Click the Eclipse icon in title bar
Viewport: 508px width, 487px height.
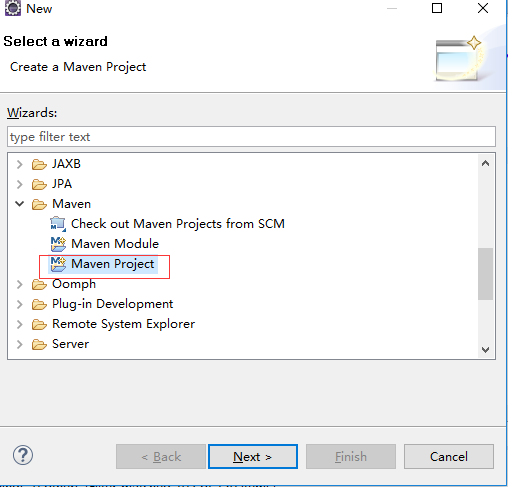pos(13,8)
